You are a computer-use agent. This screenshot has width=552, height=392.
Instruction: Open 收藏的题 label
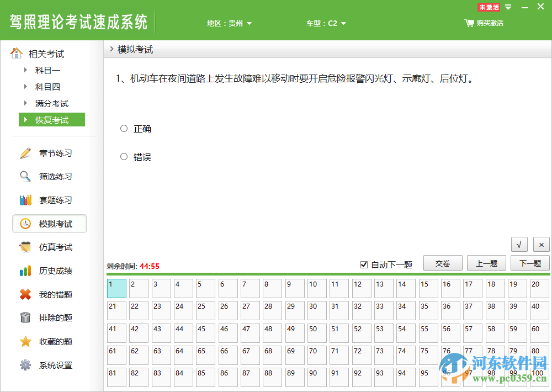coord(56,342)
